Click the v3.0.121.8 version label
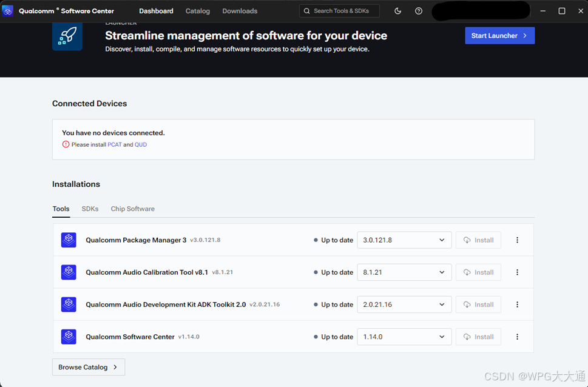The width and height of the screenshot is (588, 387). pos(205,240)
